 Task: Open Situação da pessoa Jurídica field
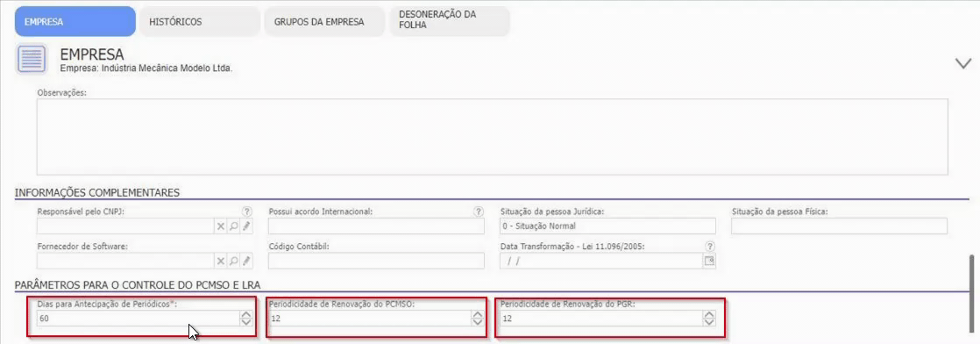click(607, 226)
